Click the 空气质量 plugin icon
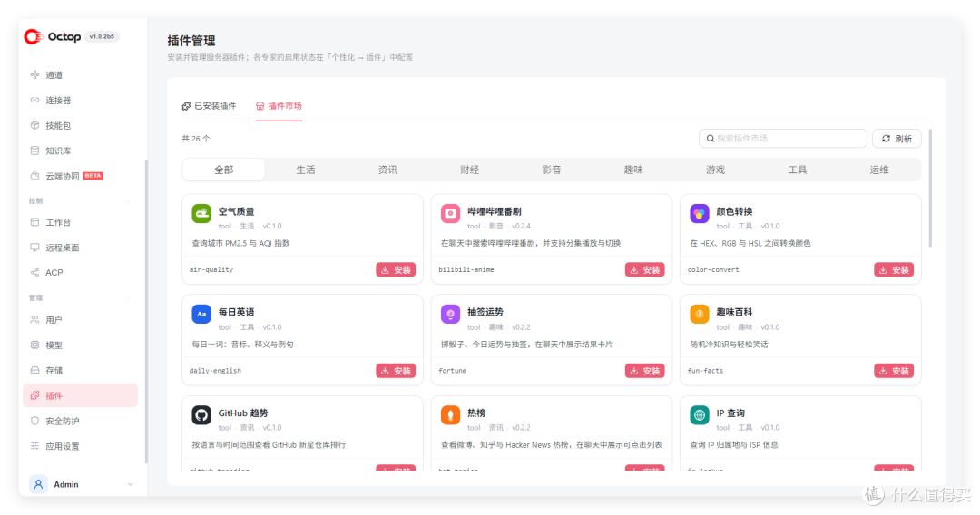The height and width of the screenshot is (515, 980). pos(201,213)
